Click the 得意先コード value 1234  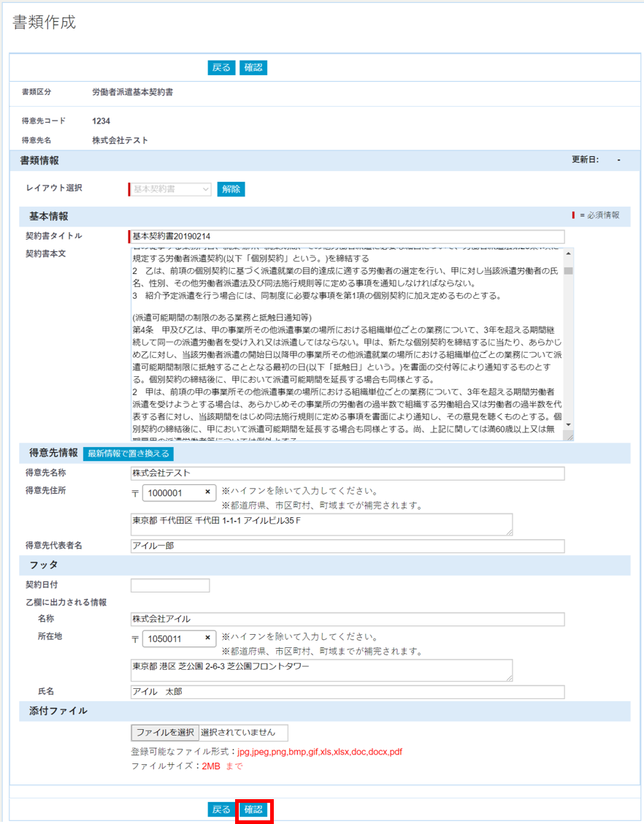point(101,121)
